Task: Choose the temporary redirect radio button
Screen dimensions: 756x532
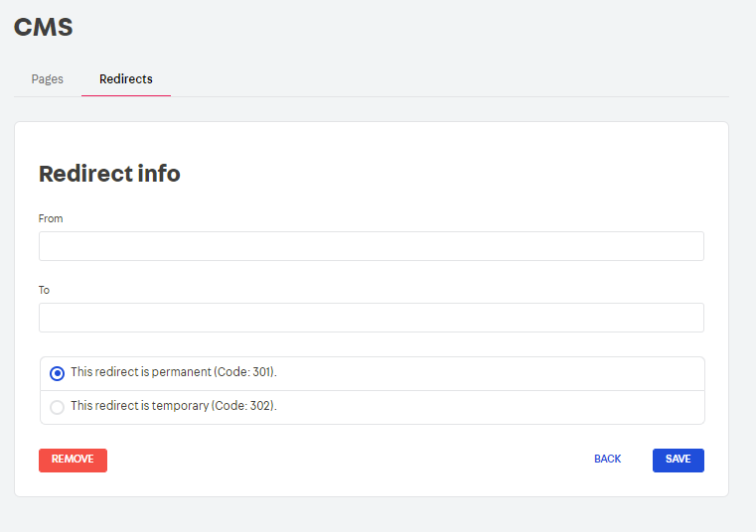Action: point(58,407)
